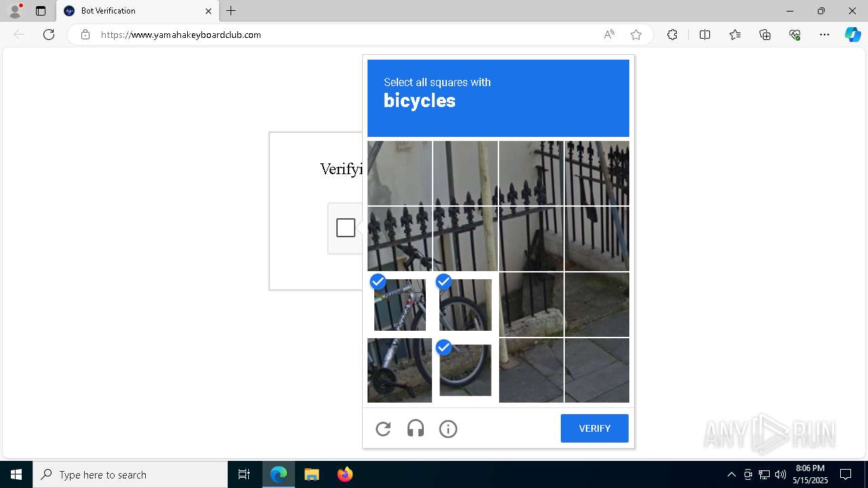Viewport: 868px width, 488px height.
Task: View site information lock icon
Action: pyautogui.click(x=85, y=35)
